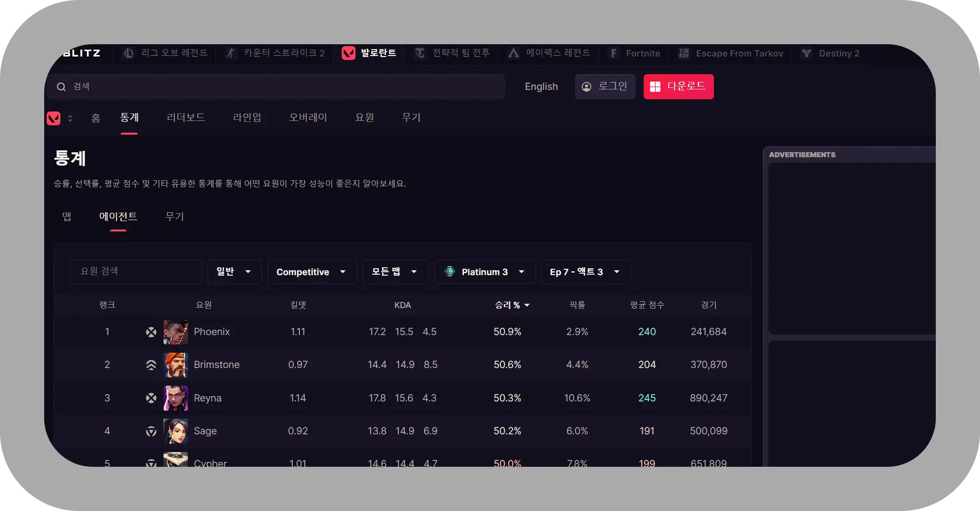Switch to the 맵 statistics tab
Viewport: 980px width, 511px height.
click(x=67, y=217)
